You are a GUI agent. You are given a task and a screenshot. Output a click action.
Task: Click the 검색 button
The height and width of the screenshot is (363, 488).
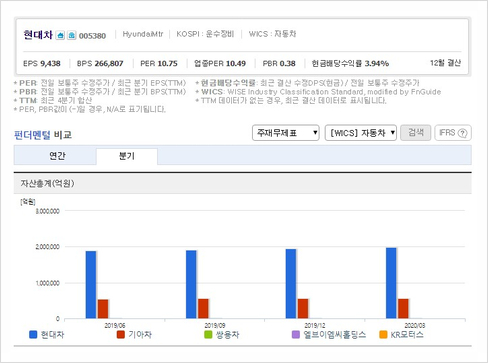click(x=416, y=133)
